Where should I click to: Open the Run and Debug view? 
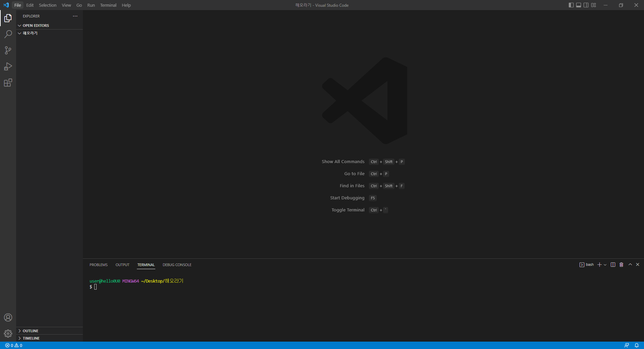point(8,66)
